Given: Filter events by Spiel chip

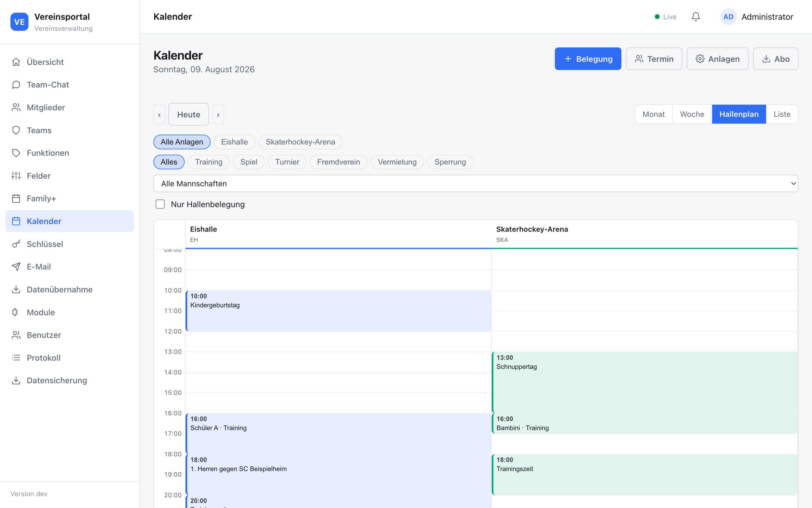Looking at the screenshot, I should point(249,162).
